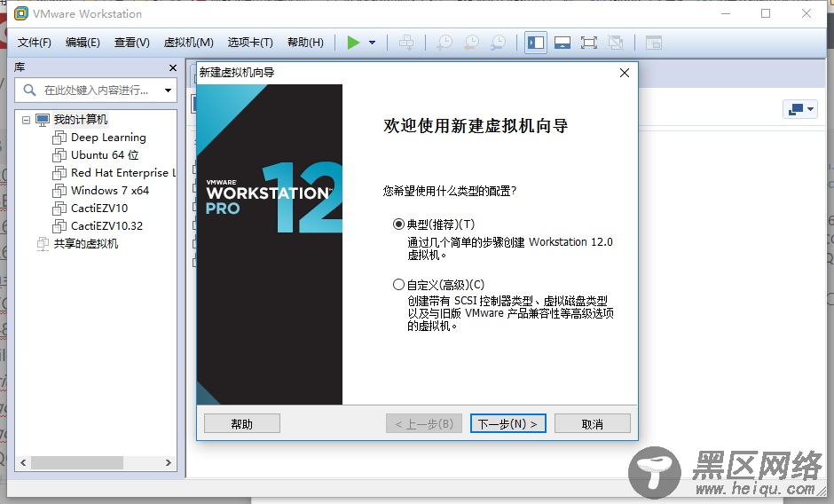Viewport: 834px width, 504px height.
Task: Click the library search magnifier icon
Action: [30, 90]
